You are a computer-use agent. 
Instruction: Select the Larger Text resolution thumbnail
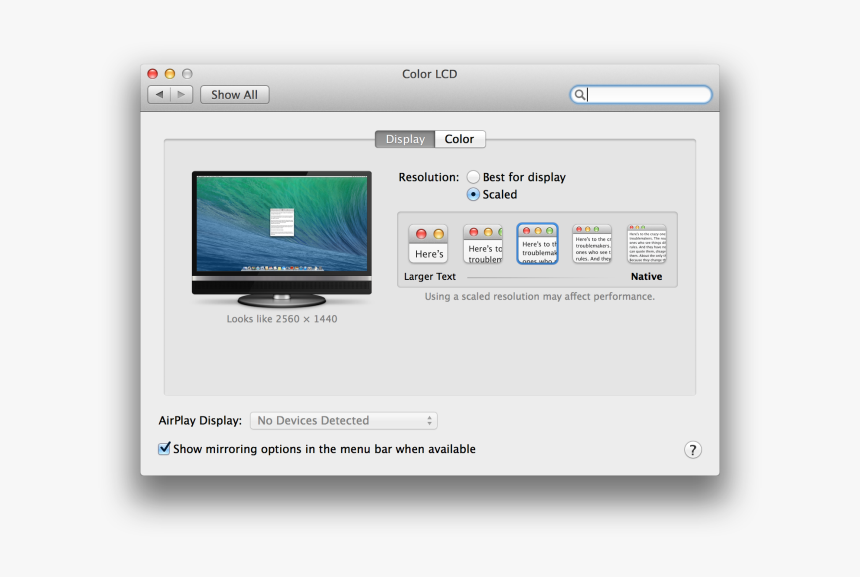coord(428,243)
